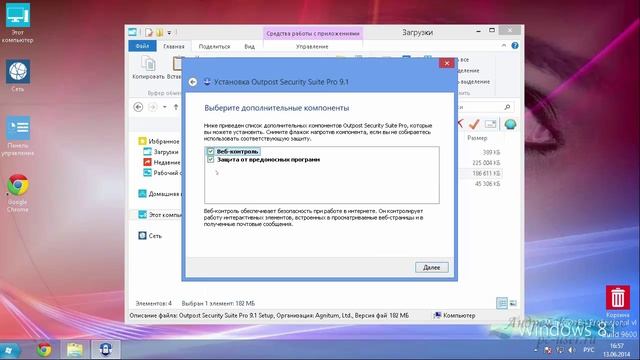Open the clock showing 16:57

616,350
